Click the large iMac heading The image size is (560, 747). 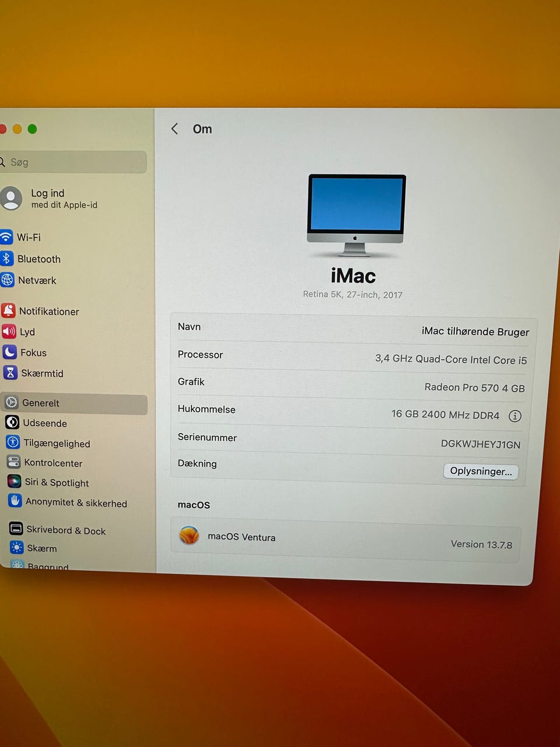[353, 275]
